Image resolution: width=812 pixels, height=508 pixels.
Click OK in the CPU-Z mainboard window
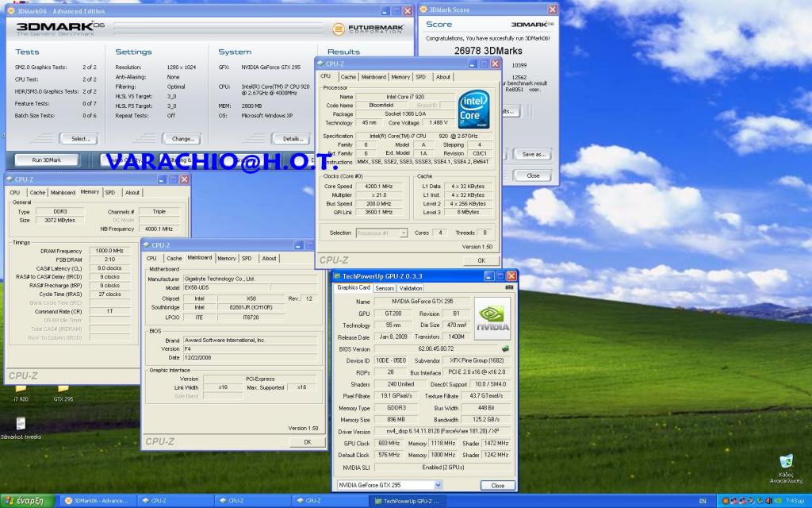tap(308, 442)
